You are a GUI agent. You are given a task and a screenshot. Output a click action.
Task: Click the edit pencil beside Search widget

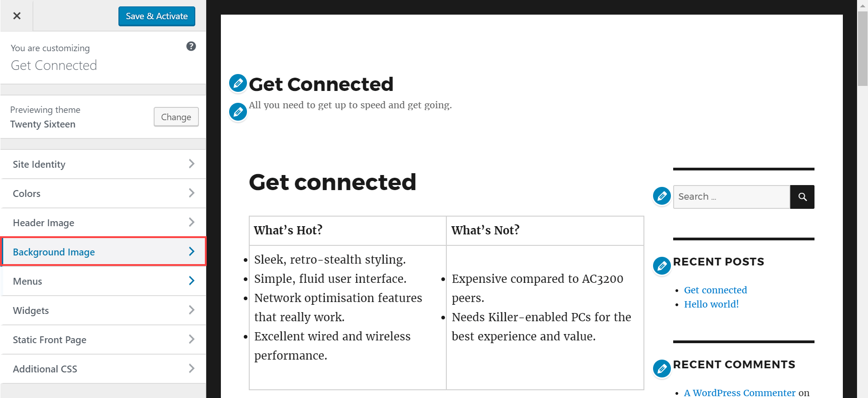click(x=662, y=196)
